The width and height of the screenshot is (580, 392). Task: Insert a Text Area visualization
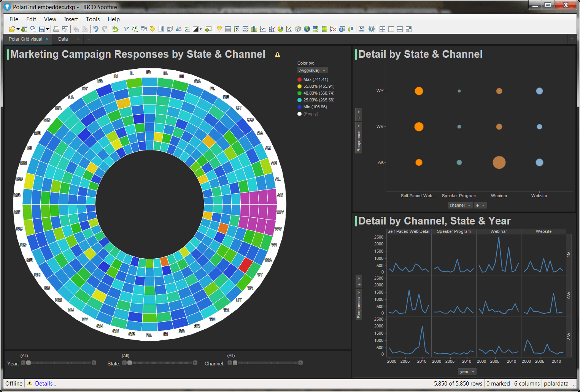click(x=362, y=29)
